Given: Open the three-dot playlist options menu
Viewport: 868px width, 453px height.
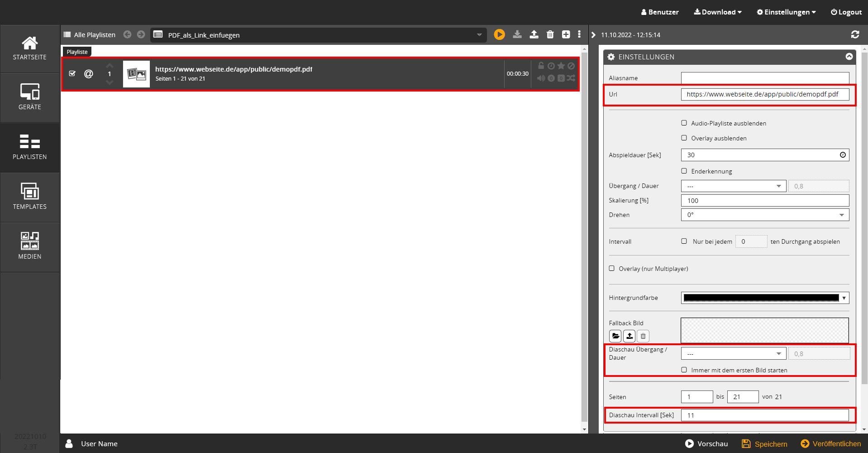Looking at the screenshot, I should [579, 34].
